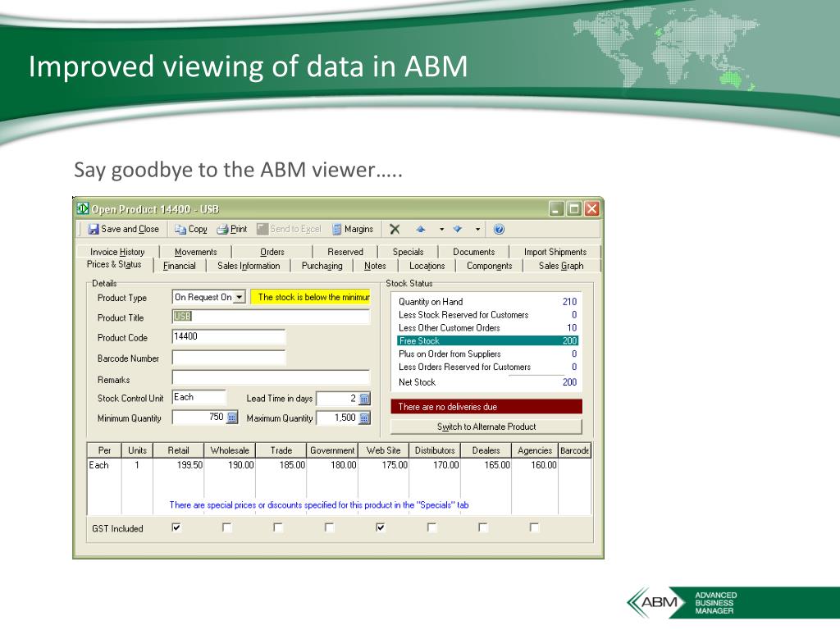This screenshot has width=840, height=630.
Task: Open the Margins toolbar option
Action: coord(352,230)
